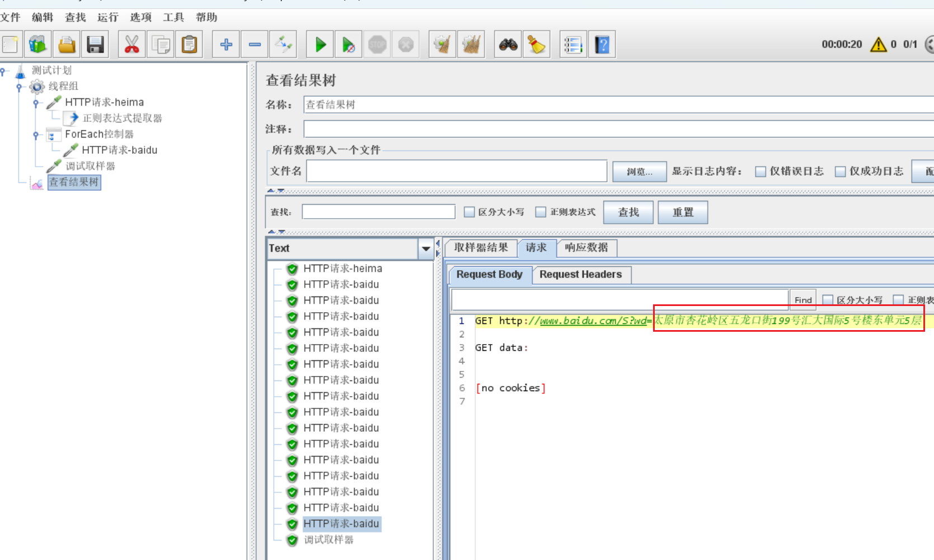Click the Paste clipboard icon
The width and height of the screenshot is (934, 560).
click(x=189, y=44)
